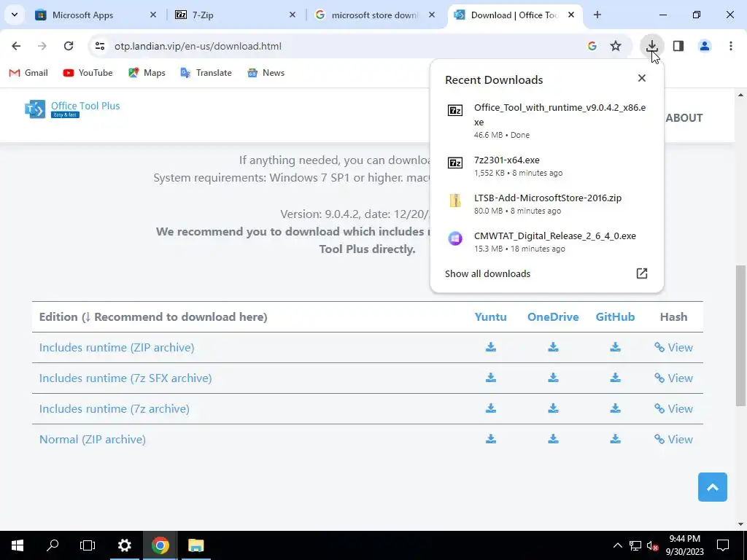Download 7z SFX edition from OneDrive
Viewport: 747px width, 560px height.
pyautogui.click(x=553, y=378)
